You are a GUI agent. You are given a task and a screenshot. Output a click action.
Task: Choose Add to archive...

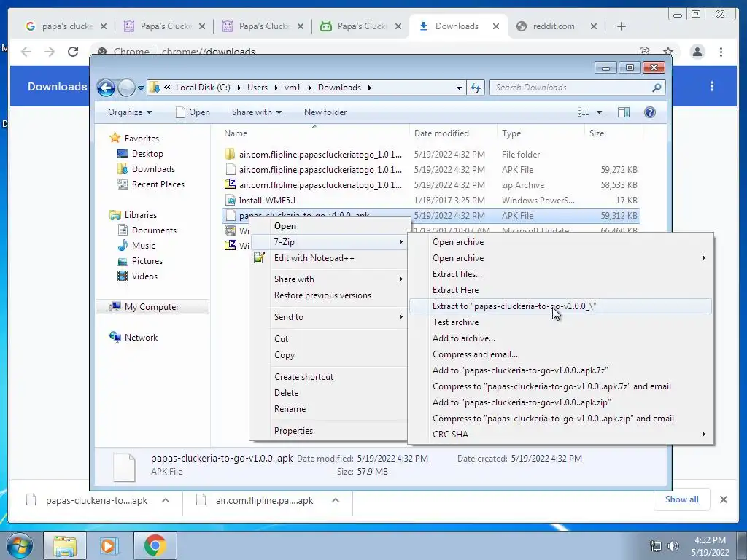pos(561,338)
